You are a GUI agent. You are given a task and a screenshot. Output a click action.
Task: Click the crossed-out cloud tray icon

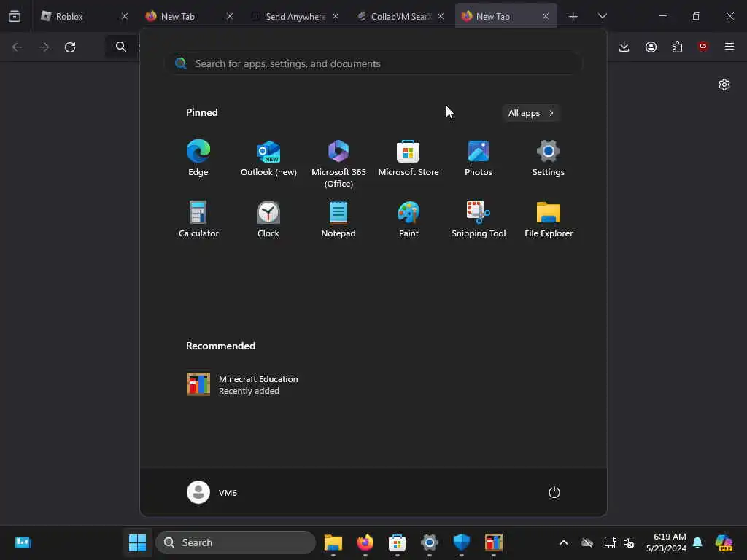pyautogui.click(x=587, y=542)
